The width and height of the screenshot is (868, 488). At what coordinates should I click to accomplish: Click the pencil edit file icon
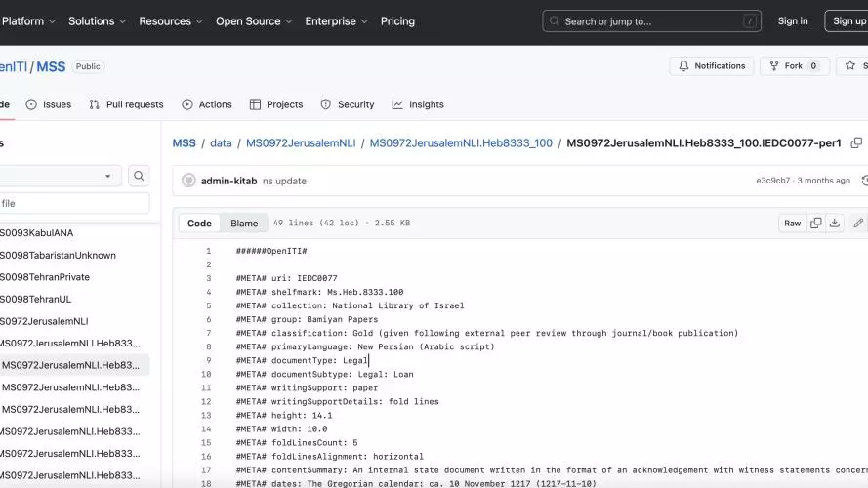[x=858, y=223]
